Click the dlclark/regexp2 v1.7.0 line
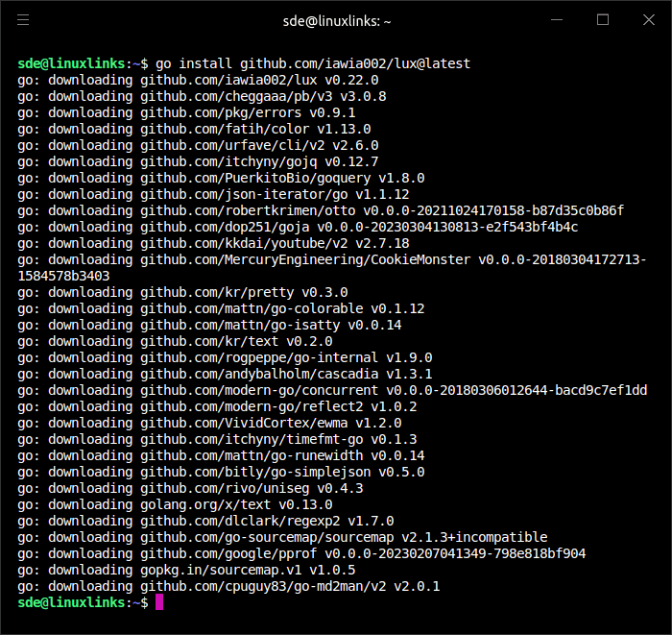 click(x=205, y=521)
